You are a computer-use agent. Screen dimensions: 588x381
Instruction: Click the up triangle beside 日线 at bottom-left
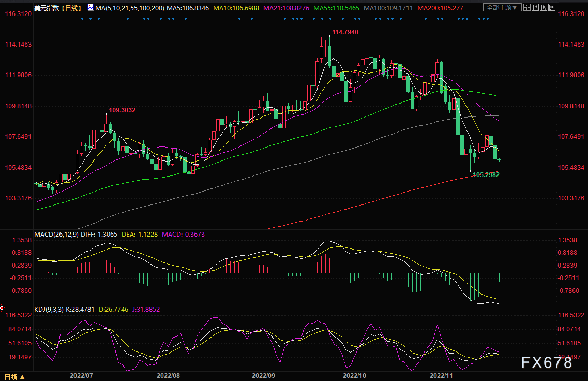(22, 376)
